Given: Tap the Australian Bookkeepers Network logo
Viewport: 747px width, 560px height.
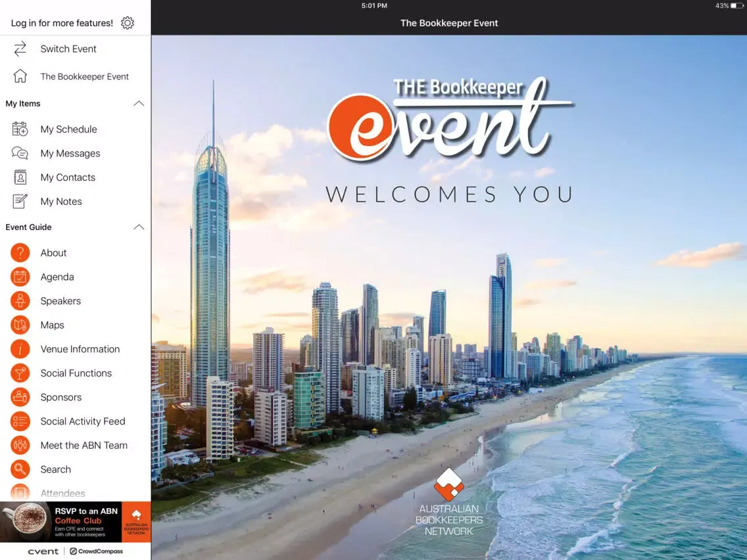Looking at the screenshot, I should pyautogui.click(x=448, y=502).
